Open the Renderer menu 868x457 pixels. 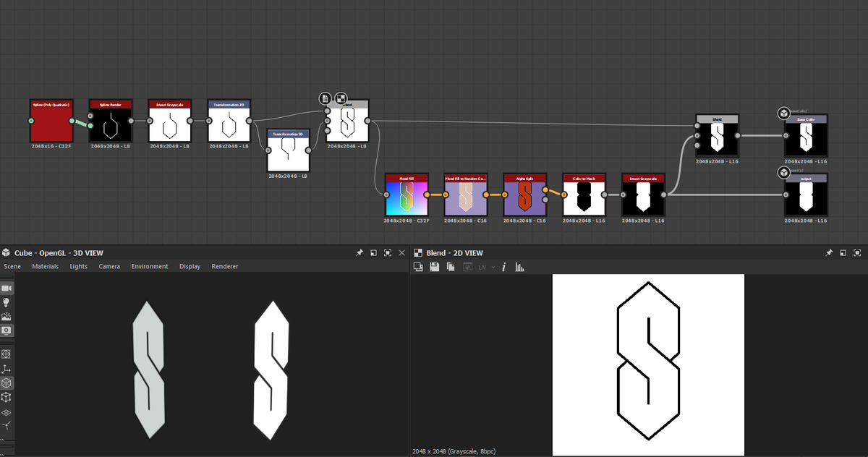pyautogui.click(x=225, y=267)
